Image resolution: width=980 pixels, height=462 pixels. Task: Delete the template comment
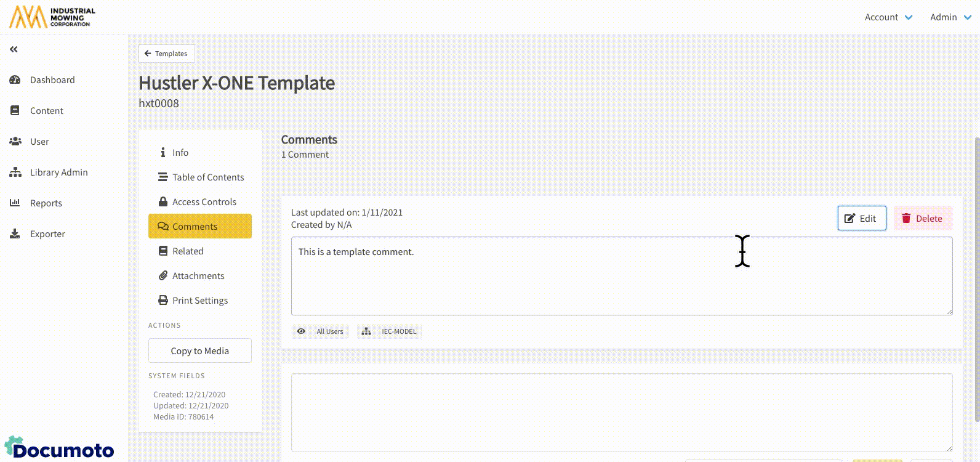pos(922,218)
